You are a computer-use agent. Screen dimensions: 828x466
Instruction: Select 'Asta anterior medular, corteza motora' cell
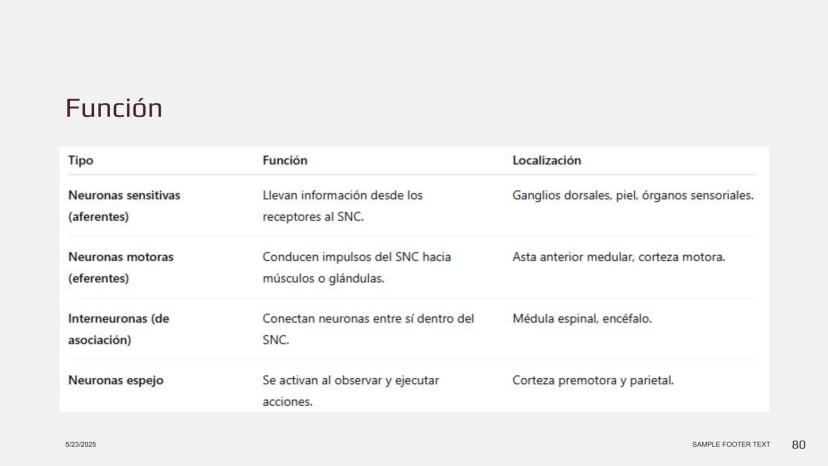(x=618, y=257)
